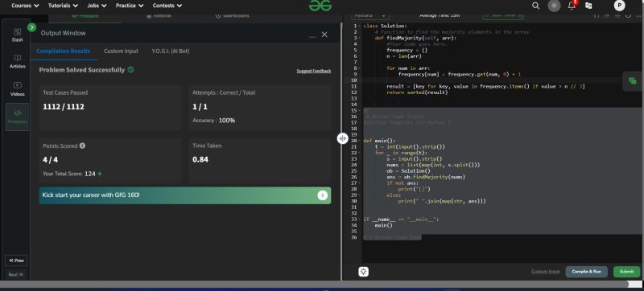Click the GfG 160 career banner
The height and width of the screenshot is (291, 644).
coord(185,195)
